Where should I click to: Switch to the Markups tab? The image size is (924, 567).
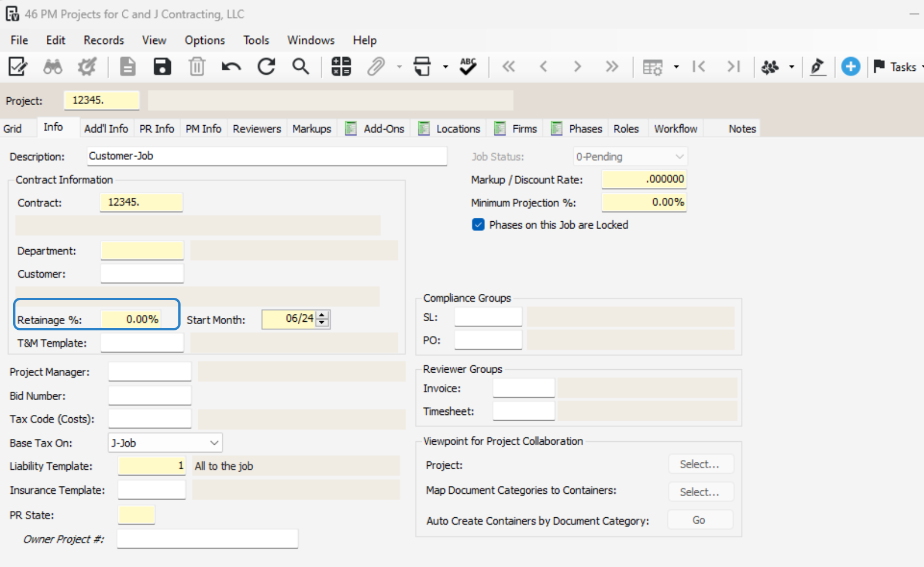(312, 129)
